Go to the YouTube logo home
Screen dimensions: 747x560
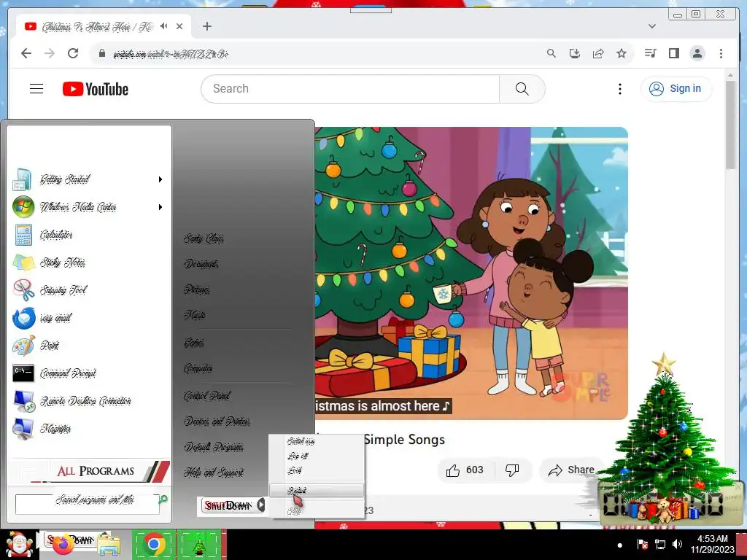click(96, 89)
